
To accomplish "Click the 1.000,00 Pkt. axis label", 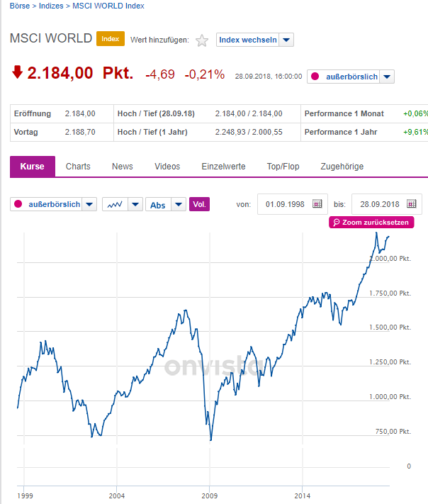I will coord(390,397).
